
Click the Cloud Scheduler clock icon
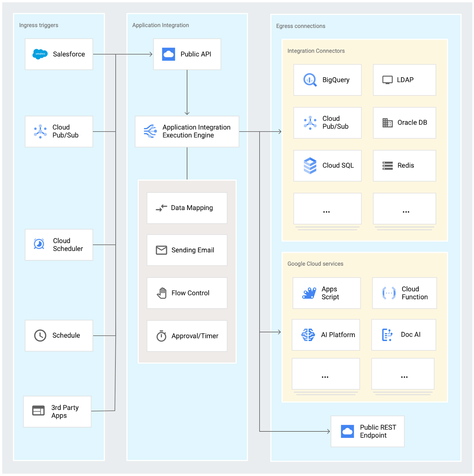click(x=39, y=244)
